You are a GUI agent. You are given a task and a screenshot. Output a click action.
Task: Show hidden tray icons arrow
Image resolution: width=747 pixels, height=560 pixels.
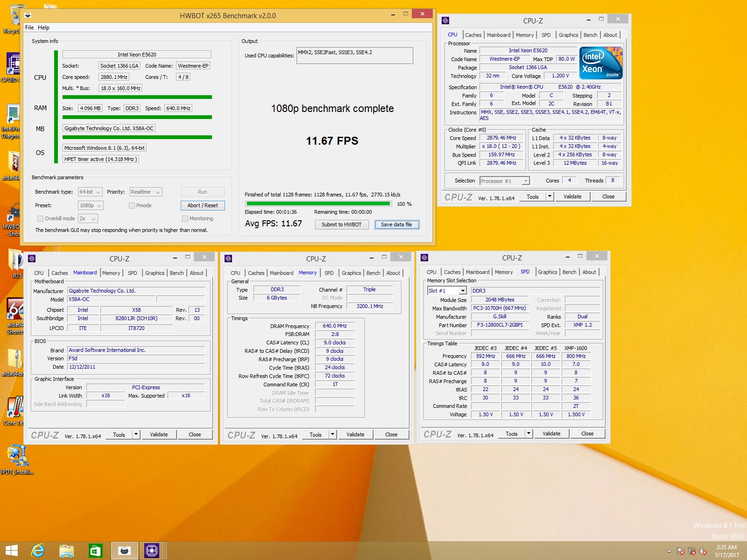pyautogui.click(x=669, y=551)
